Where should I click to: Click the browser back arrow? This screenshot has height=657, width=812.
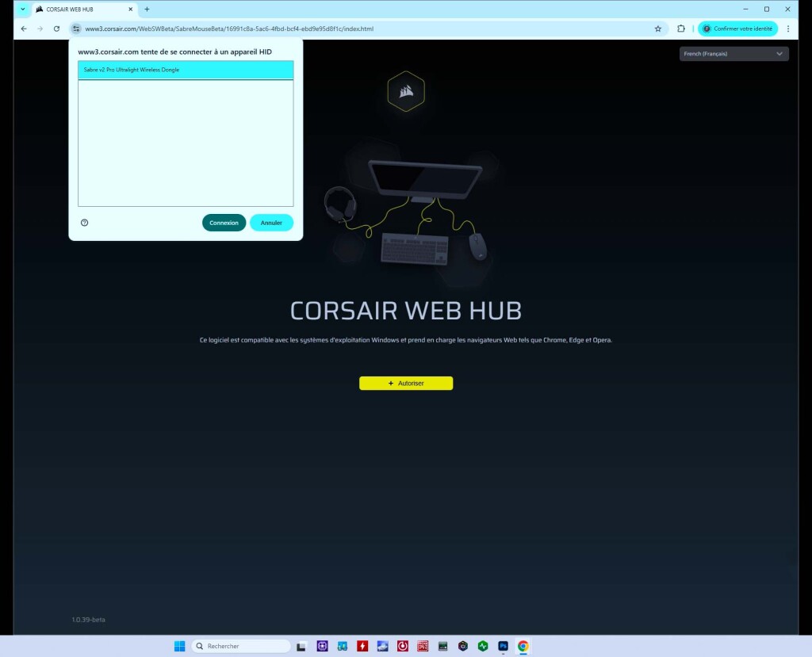tap(24, 29)
